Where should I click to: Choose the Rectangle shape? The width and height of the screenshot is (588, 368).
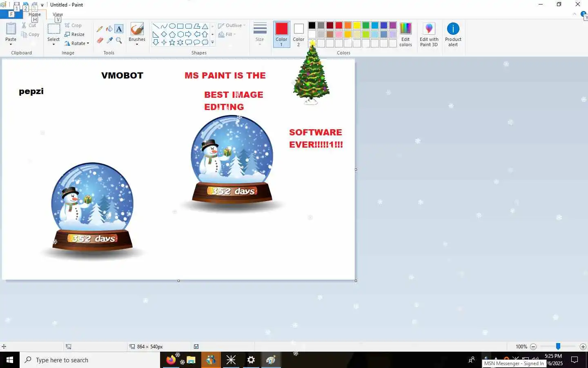[180, 26]
